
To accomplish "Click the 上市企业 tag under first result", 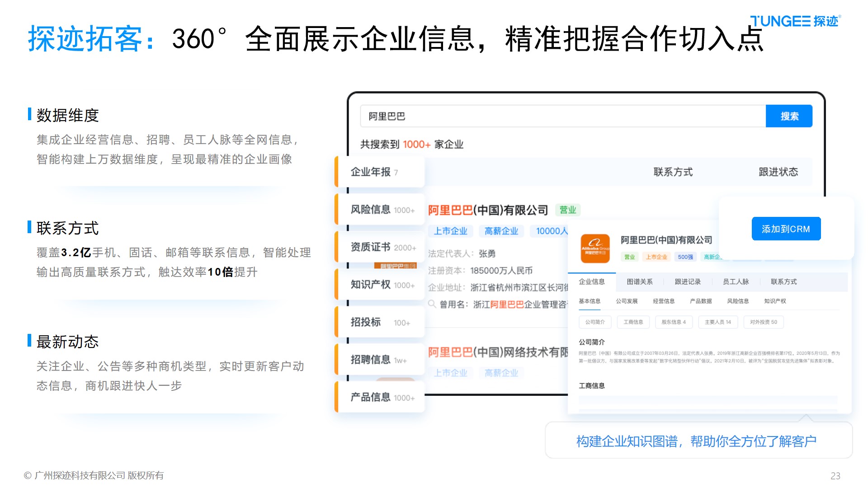I will (x=450, y=231).
